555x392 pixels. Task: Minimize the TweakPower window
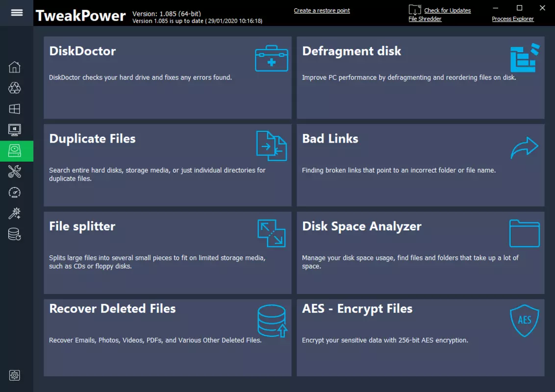coord(496,8)
